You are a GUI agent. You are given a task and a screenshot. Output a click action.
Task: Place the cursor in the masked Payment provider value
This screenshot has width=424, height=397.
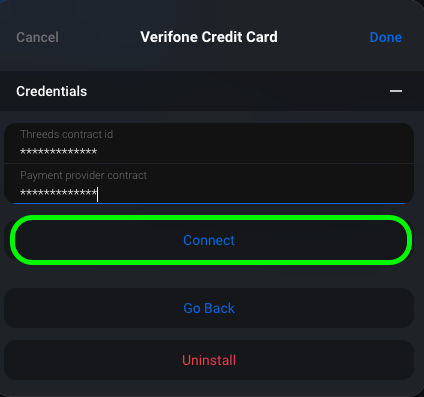point(59,193)
